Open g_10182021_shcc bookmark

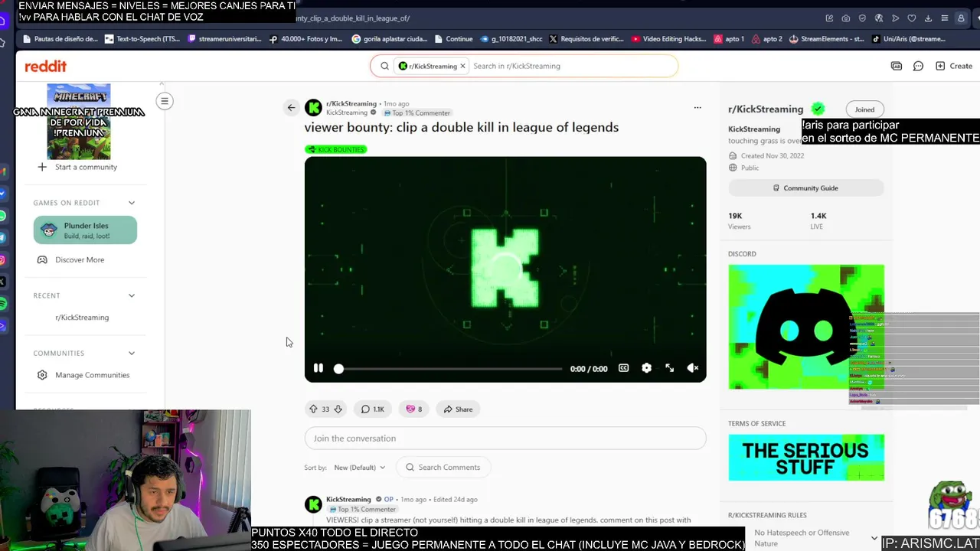(511, 39)
